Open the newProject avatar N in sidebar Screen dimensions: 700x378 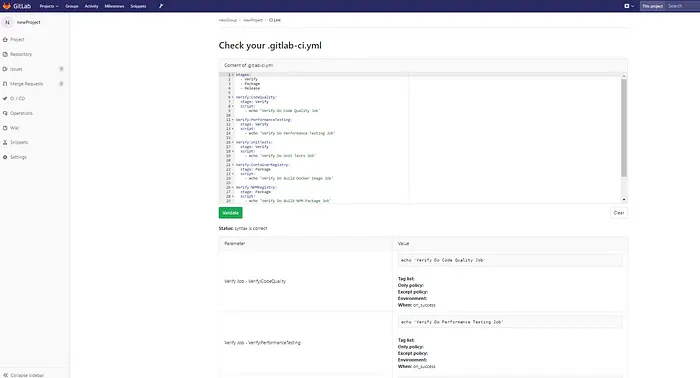click(7, 22)
